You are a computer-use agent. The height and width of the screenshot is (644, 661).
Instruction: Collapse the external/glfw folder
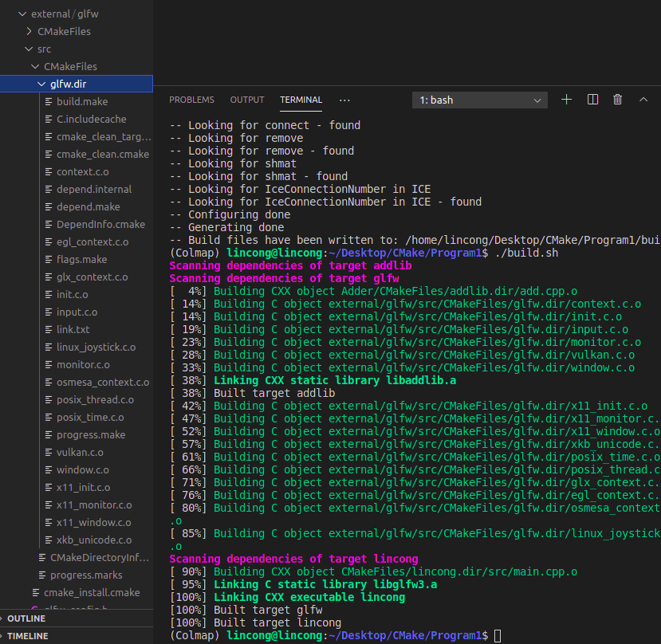coord(22,14)
